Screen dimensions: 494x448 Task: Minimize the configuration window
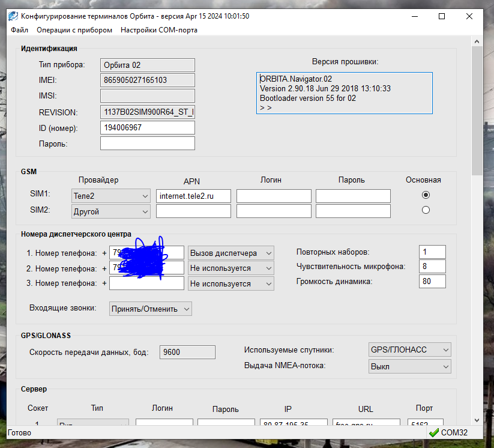pos(415,16)
